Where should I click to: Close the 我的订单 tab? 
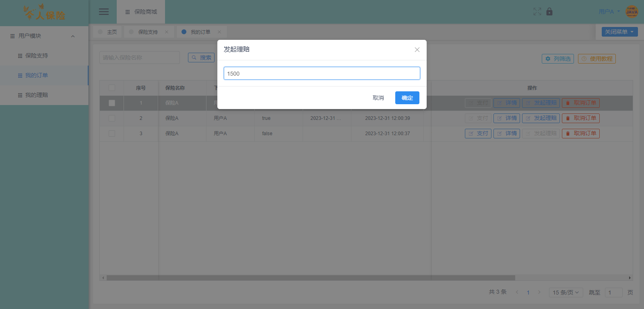(x=219, y=32)
